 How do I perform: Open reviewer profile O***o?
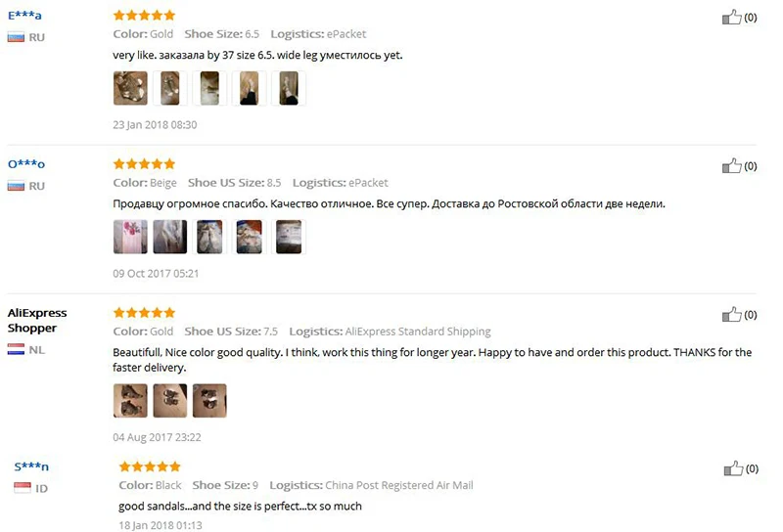tap(26, 163)
